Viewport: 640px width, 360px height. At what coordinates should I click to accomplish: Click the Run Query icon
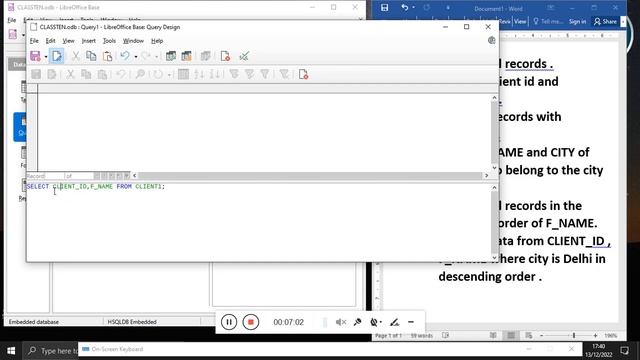click(171, 56)
